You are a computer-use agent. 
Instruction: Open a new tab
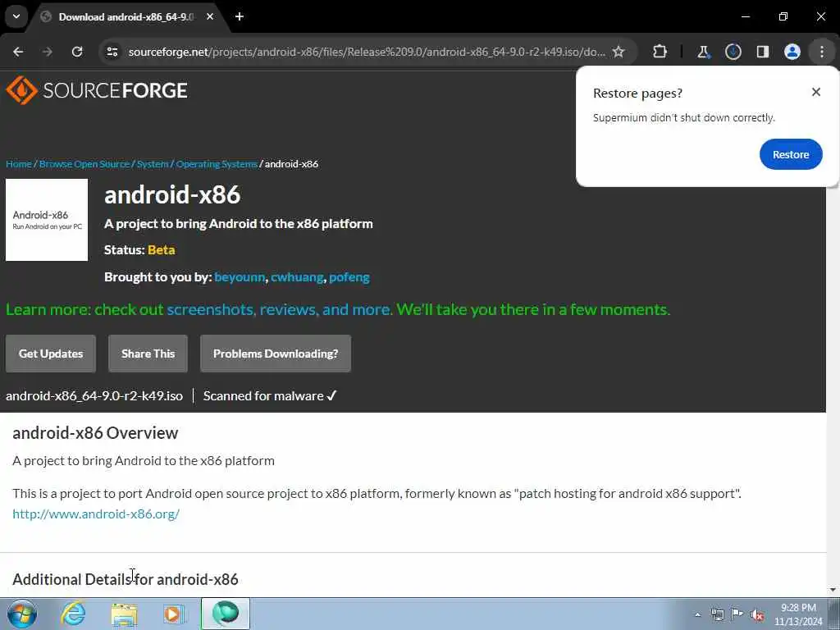coord(240,17)
